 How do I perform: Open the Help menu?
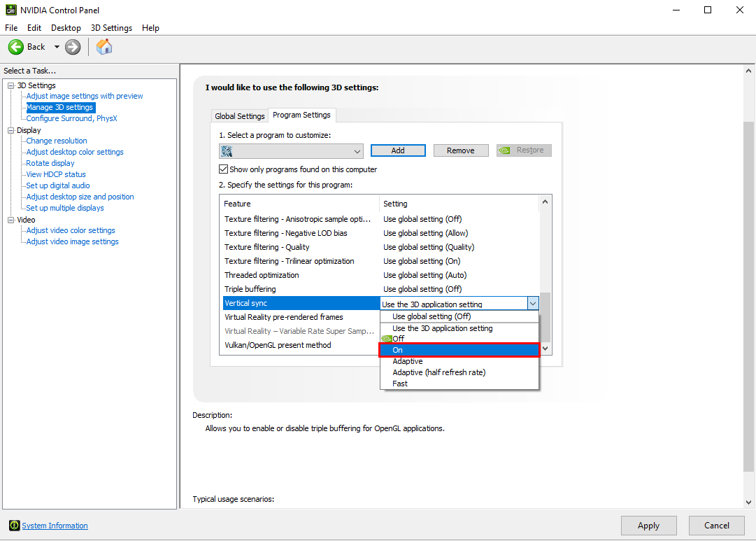coord(150,28)
